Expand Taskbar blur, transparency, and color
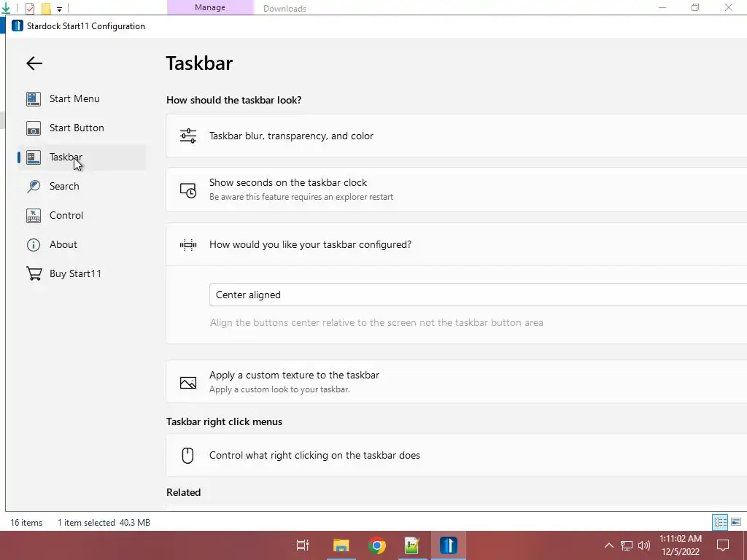The height and width of the screenshot is (560, 747). tap(457, 136)
